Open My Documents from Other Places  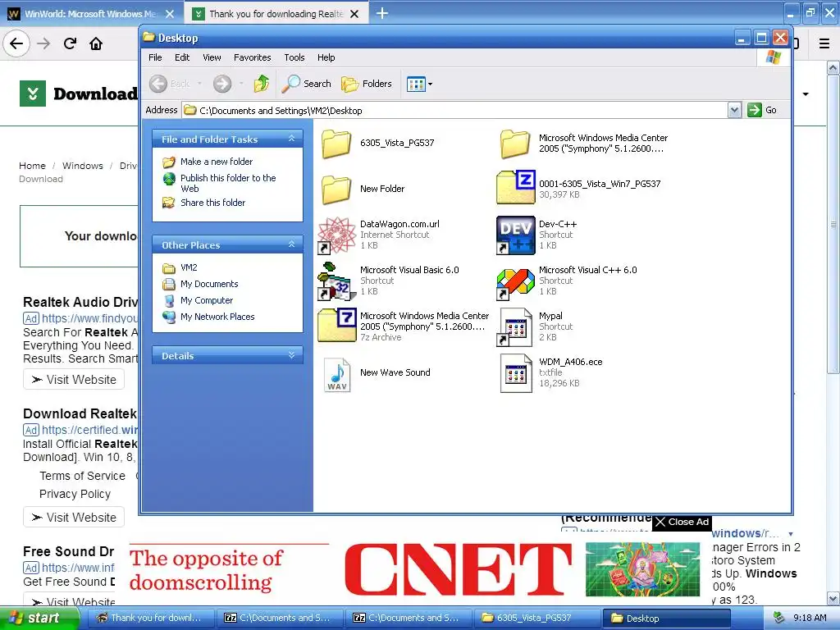(209, 284)
